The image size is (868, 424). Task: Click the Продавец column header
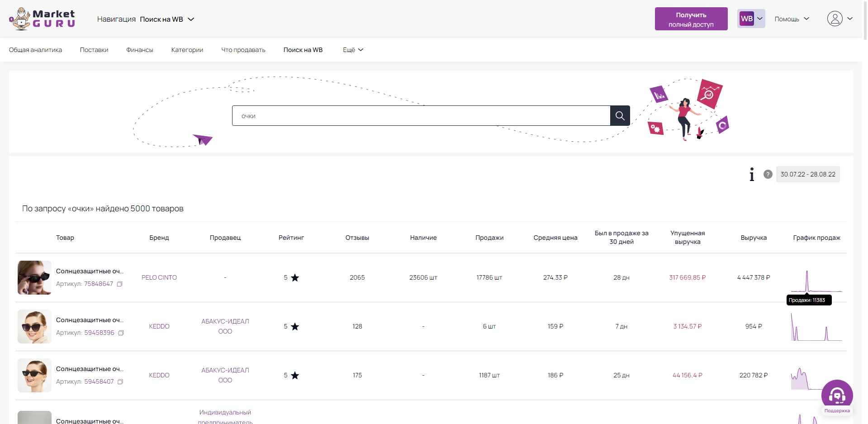click(225, 238)
